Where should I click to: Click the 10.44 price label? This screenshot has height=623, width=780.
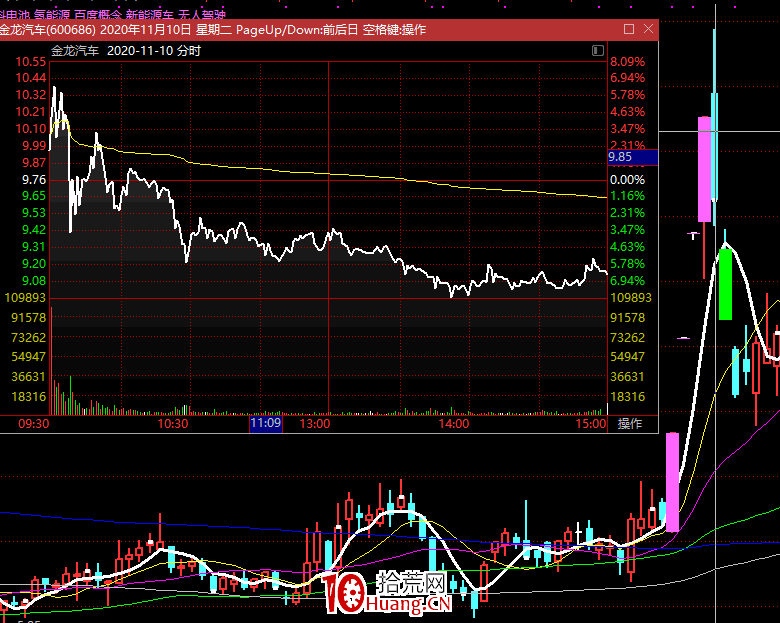(x=31, y=78)
